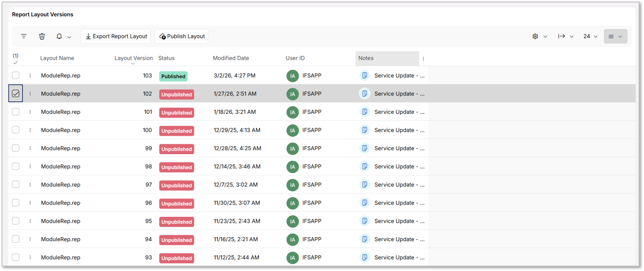The height and width of the screenshot is (271, 644).
Task: Open Notes column options three-dot menu
Action: click(x=423, y=59)
